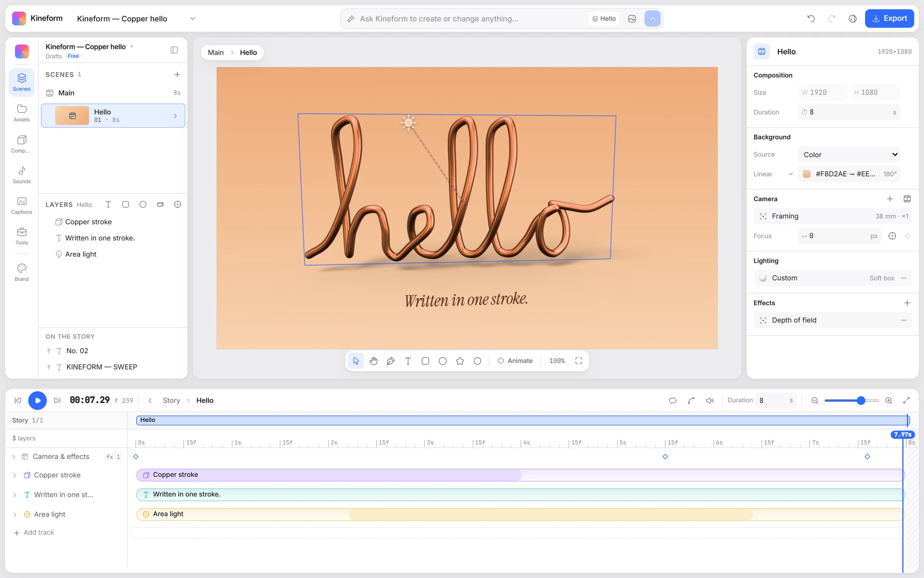Viewport: 924px width, 578px height.
Task: Toggle the Animate mode button
Action: 515,361
